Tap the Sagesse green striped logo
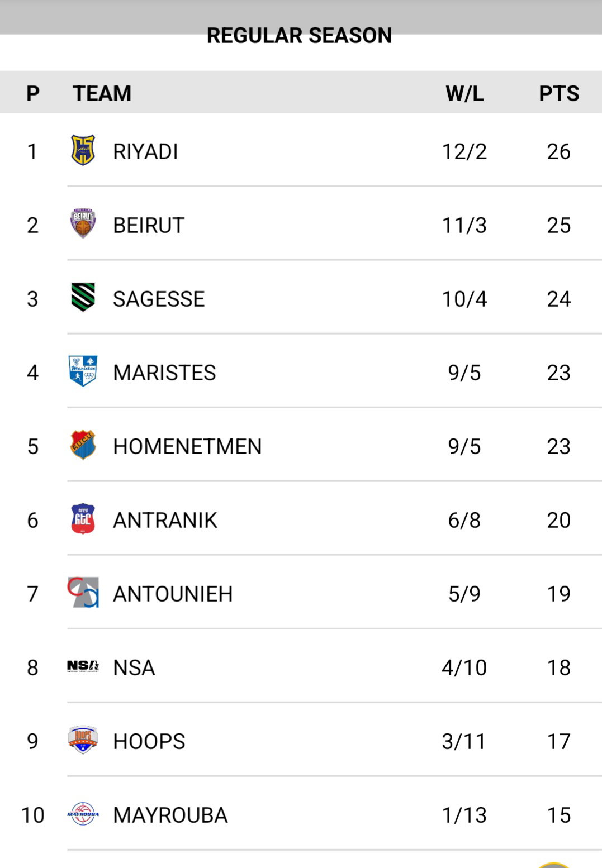Screen dimensions: 602x868 83,297
